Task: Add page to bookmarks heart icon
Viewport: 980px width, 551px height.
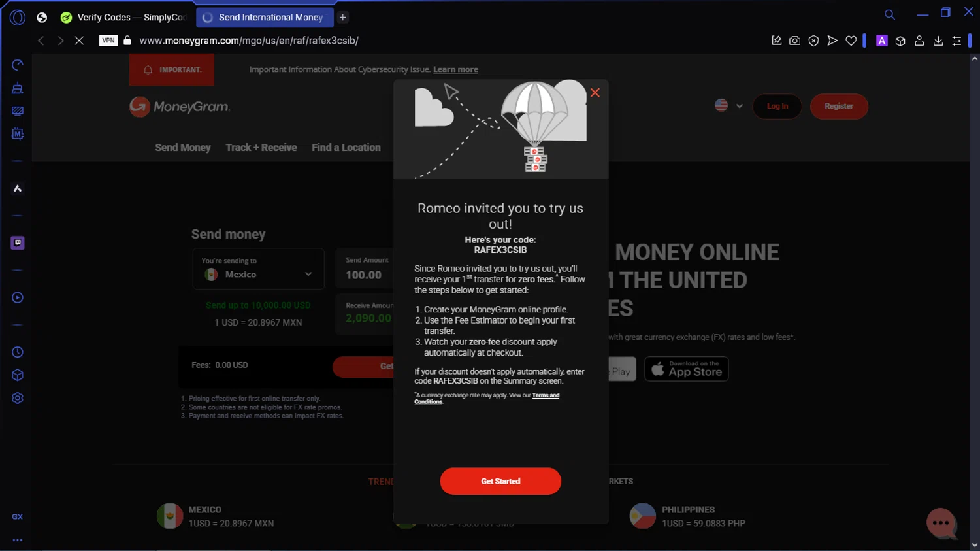Action: 851,41
